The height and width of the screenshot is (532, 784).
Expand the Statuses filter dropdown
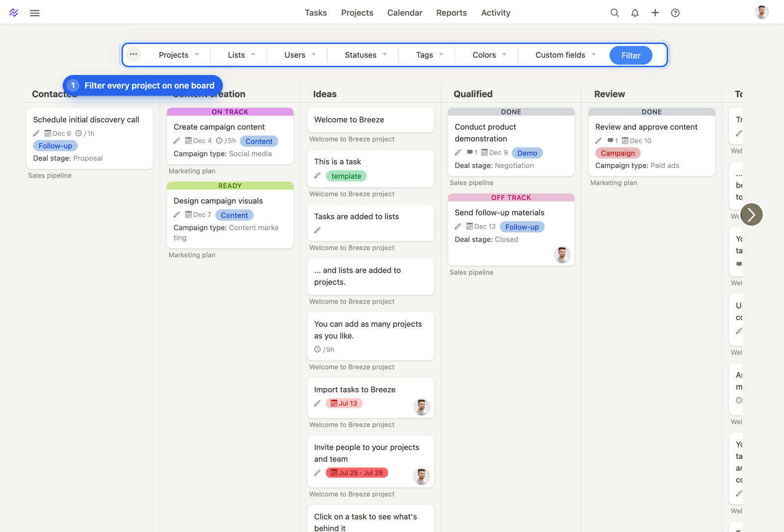pos(366,55)
